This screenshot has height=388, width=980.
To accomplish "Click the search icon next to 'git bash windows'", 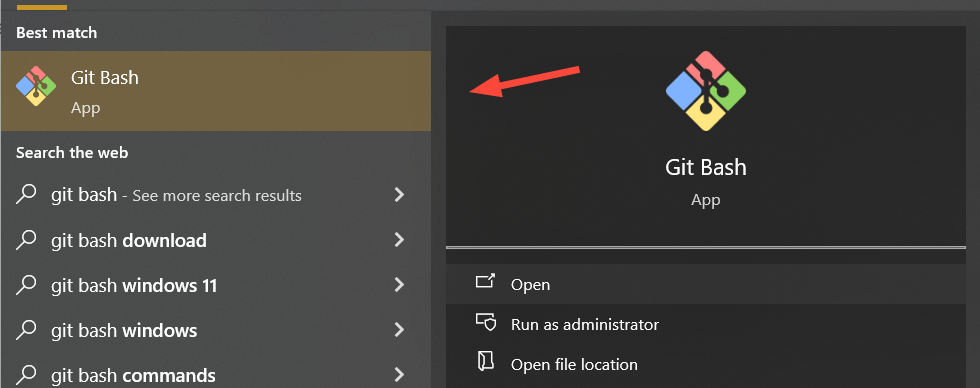I will pyautogui.click(x=26, y=330).
